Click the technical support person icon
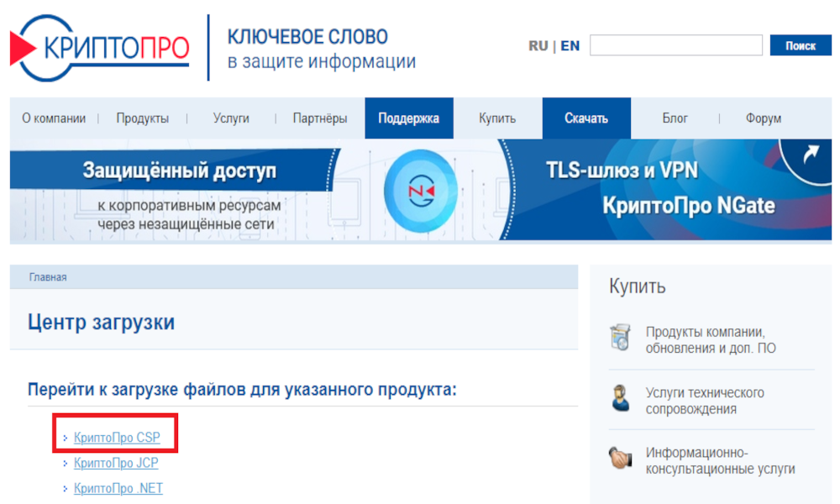This screenshot has height=504, width=840. pos(621,398)
